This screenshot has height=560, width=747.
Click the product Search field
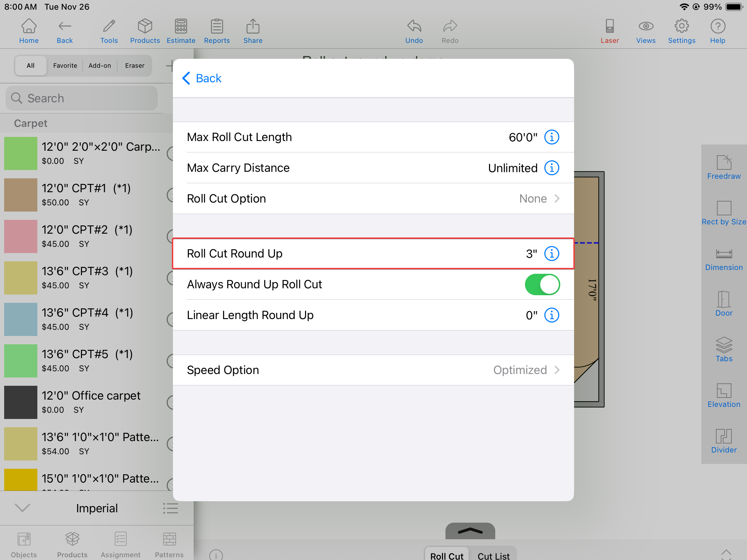(82, 99)
